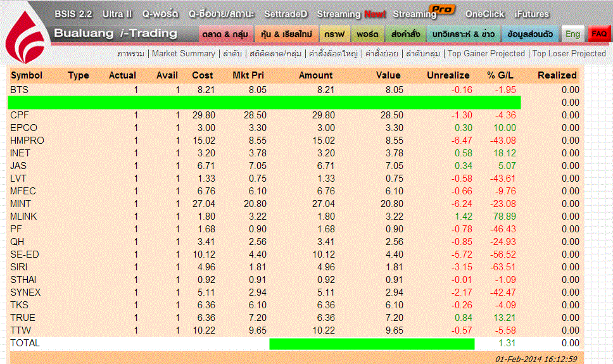Open the iFutures link
Screen dimensions: 613x364
(x=532, y=14)
